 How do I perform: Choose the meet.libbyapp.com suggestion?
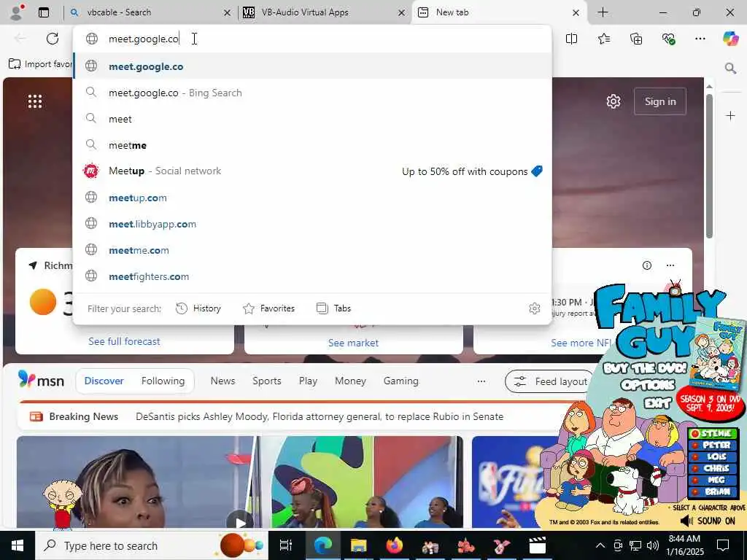(312, 224)
